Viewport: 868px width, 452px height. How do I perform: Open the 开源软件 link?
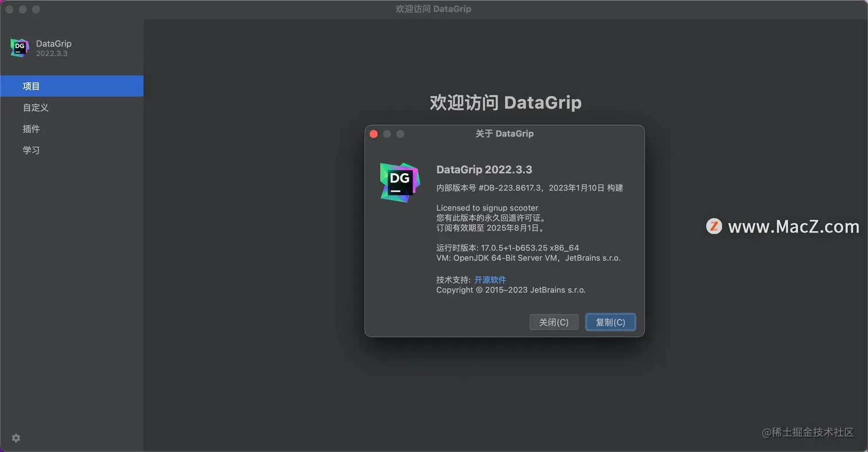[490, 279]
